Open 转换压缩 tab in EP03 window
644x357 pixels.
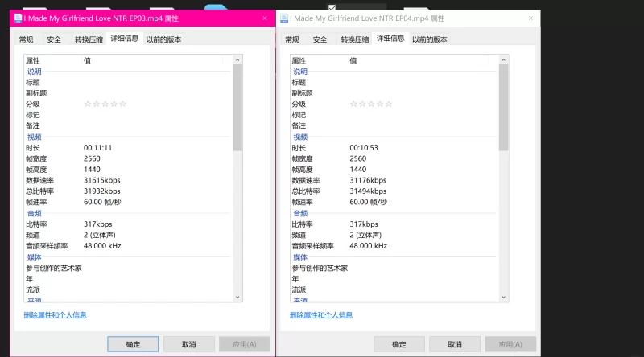point(89,39)
